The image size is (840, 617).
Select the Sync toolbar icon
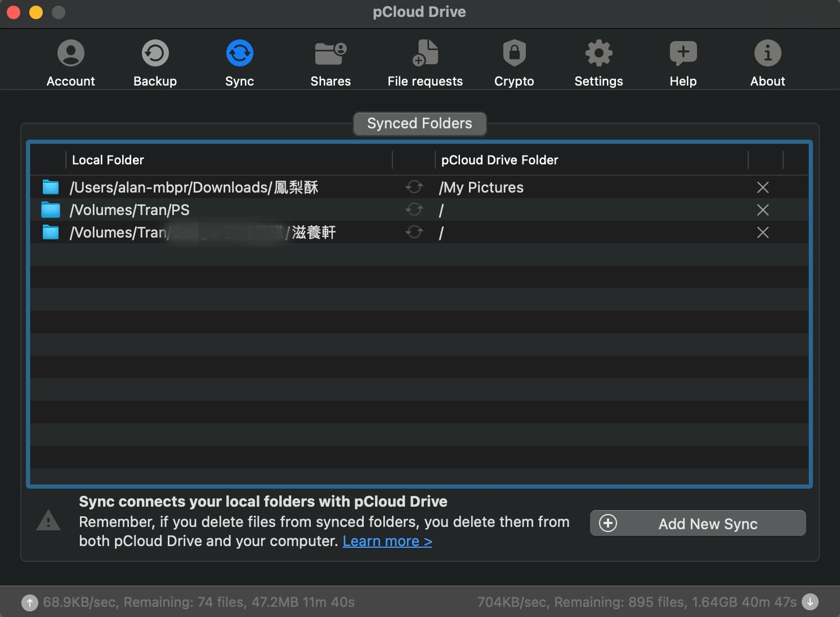point(239,63)
